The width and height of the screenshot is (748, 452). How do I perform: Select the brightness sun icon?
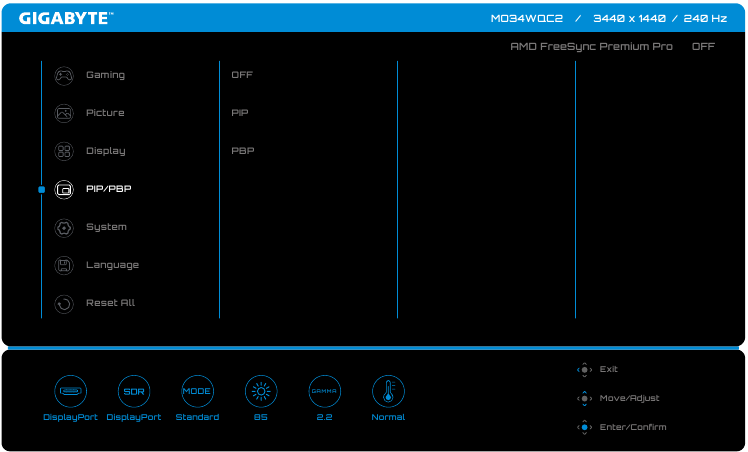(x=261, y=391)
